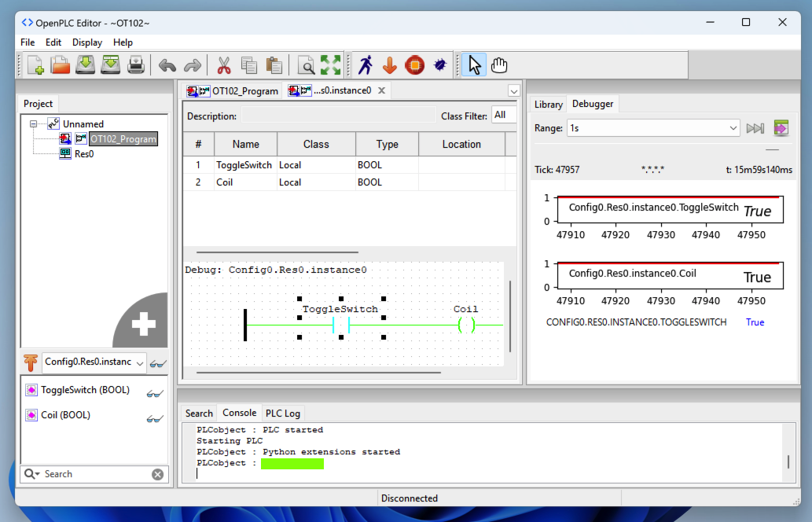Screen dimensions: 812x522
Task: Select OT102_Program in project tree
Action: (123, 139)
